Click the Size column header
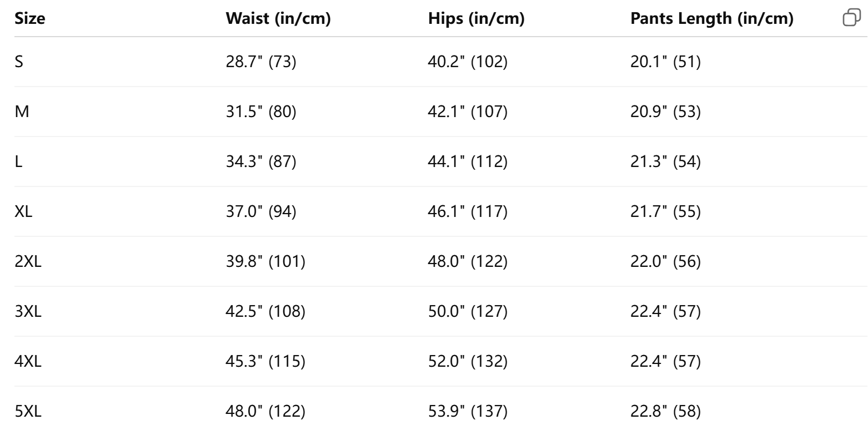The image size is (868, 440). [30, 18]
